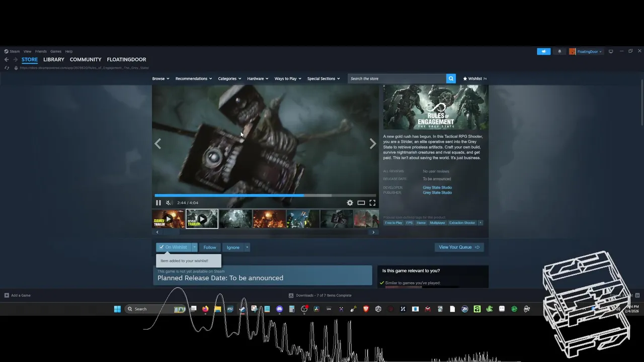Reload the store page
Screen dimensions: 644x362
(x=7, y=68)
